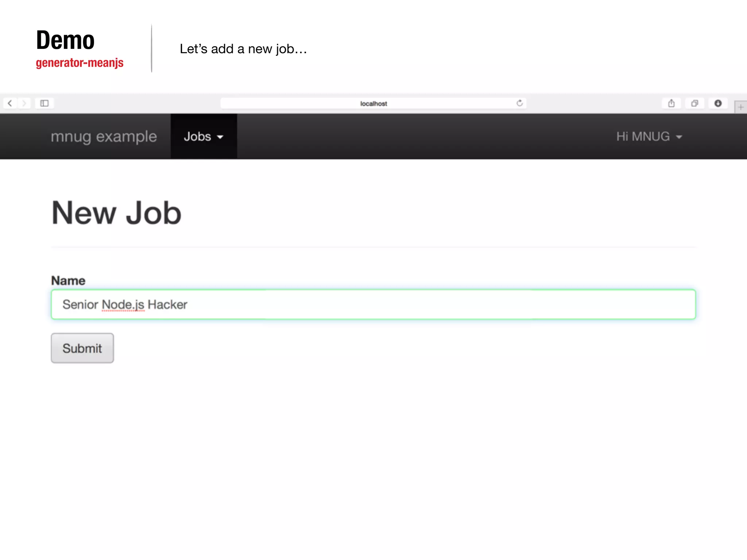This screenshot has height=560, width=747.
Task: Go to the mnug example home link
Action: pyautogui.click(x=104, y=136)
